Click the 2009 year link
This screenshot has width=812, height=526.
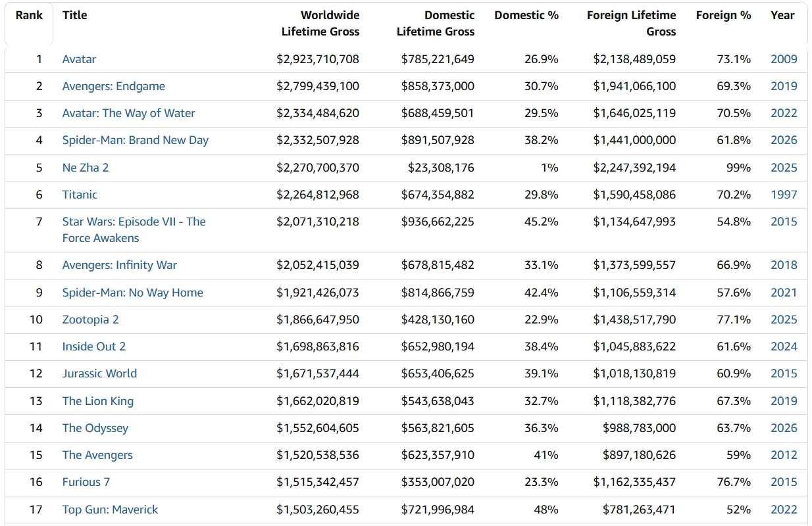coord(784,59)
